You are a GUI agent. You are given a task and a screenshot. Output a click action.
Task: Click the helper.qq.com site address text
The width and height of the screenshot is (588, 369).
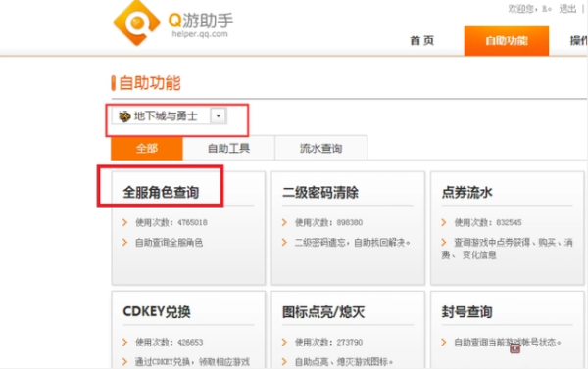coord(200,34)
